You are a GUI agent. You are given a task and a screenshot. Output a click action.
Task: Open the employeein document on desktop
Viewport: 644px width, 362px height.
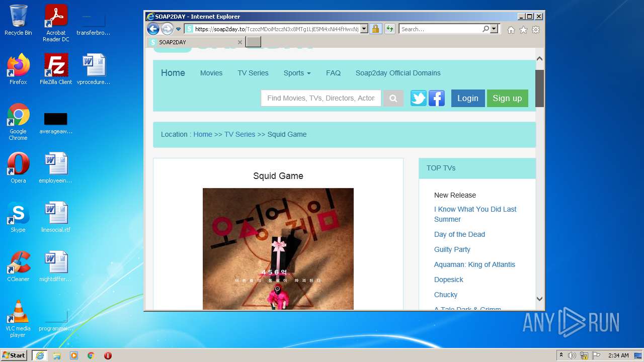tap(56, 168)
